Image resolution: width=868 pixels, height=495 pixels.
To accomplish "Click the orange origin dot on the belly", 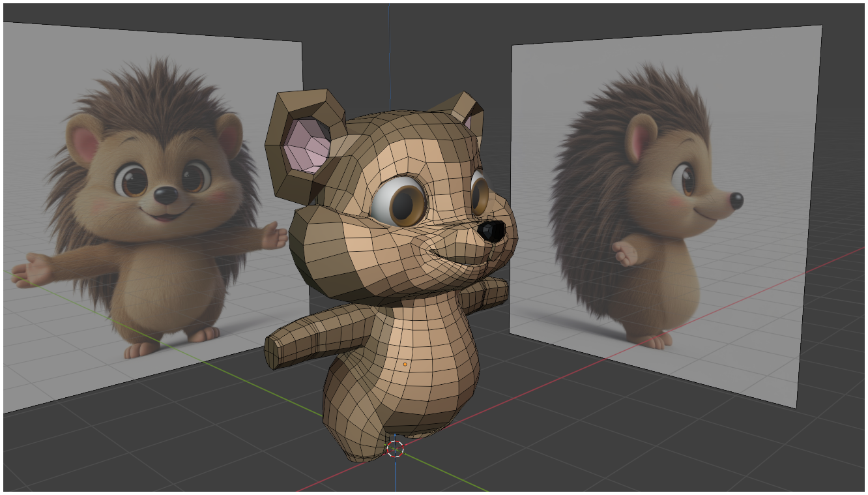I will (405, 364).
